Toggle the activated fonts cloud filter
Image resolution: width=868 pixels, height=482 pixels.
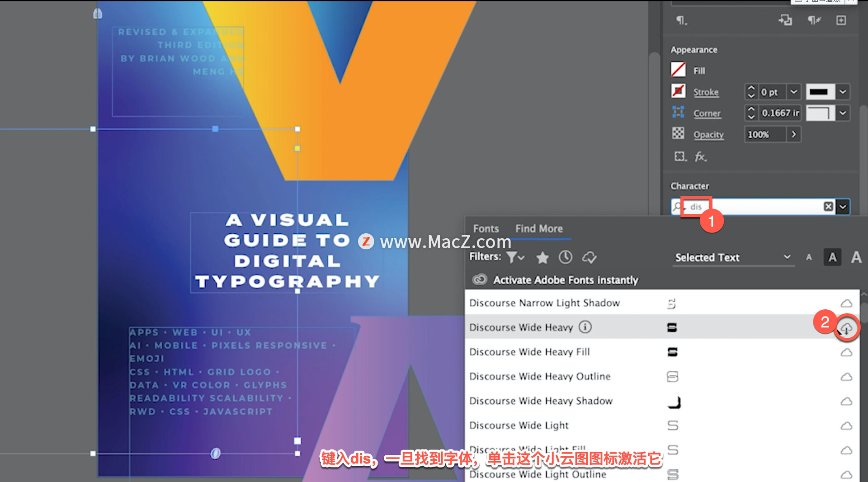(x=589, y=258)
